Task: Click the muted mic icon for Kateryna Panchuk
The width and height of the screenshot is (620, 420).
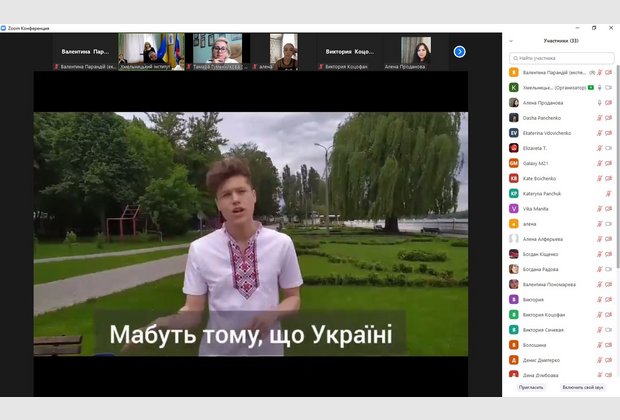Action: pyautogui.click(x=608, y=193)
